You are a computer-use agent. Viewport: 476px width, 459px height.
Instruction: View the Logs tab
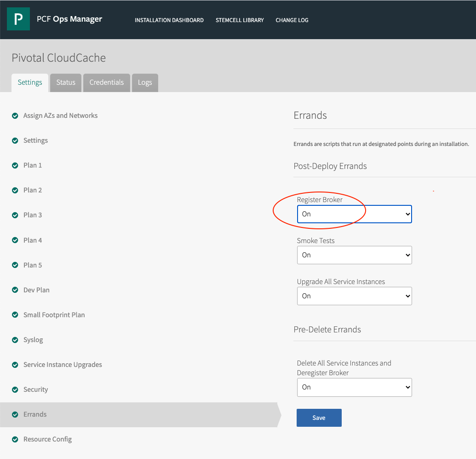click(x=145, y=82)
